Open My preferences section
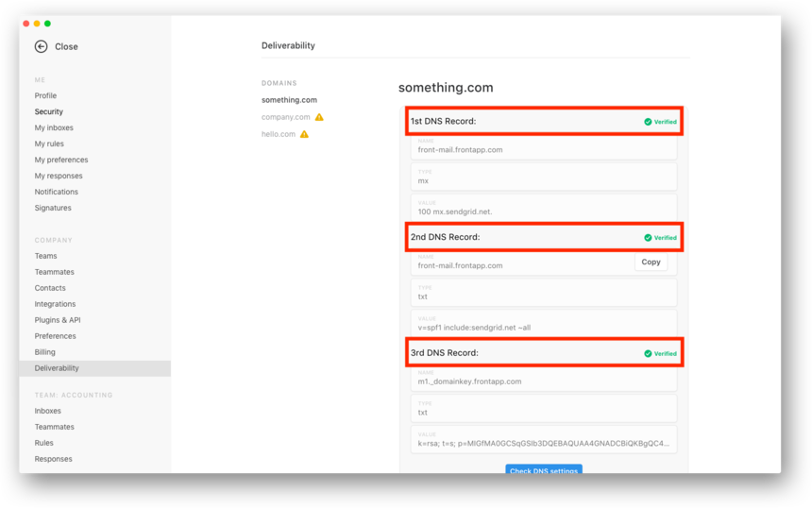Screen dimensions: 812x508 coord(61,160)
